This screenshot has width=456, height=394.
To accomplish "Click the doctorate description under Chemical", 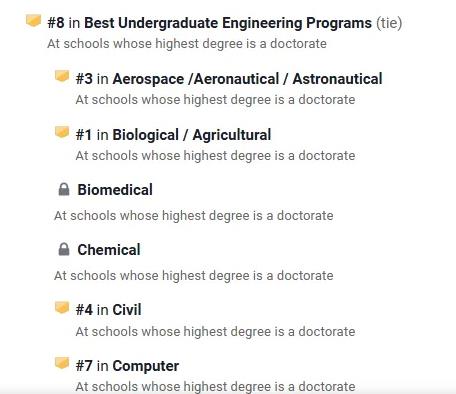I will tap(194, 276).
